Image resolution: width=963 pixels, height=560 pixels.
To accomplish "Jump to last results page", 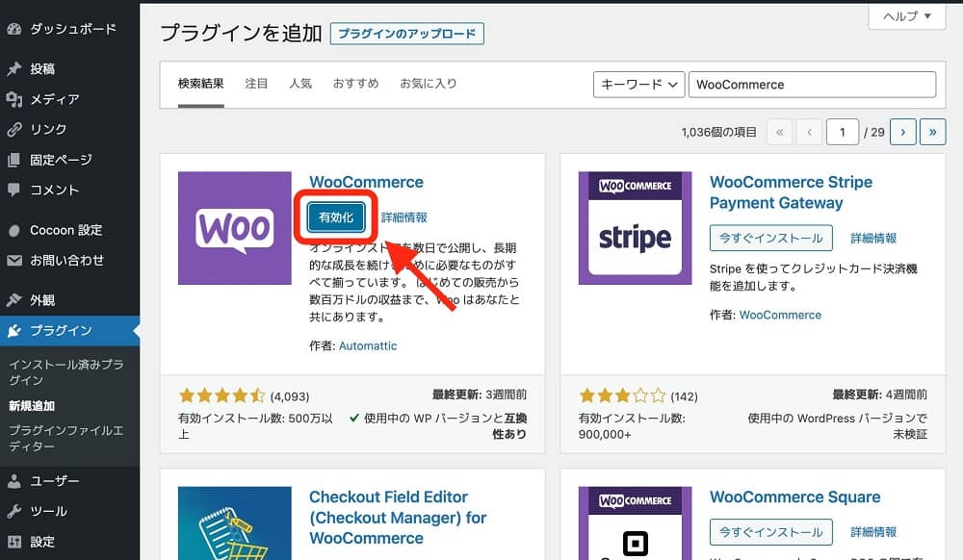I will tap(932, 132).
